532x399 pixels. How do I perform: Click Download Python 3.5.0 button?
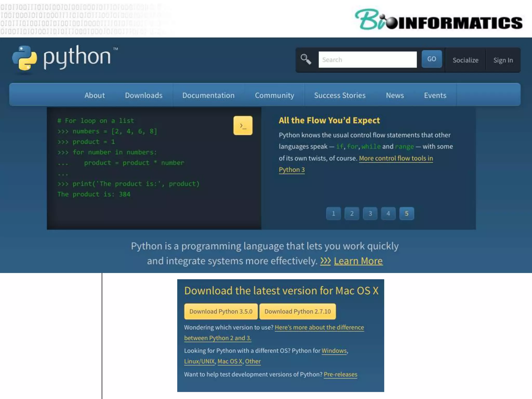pos(221,311)
